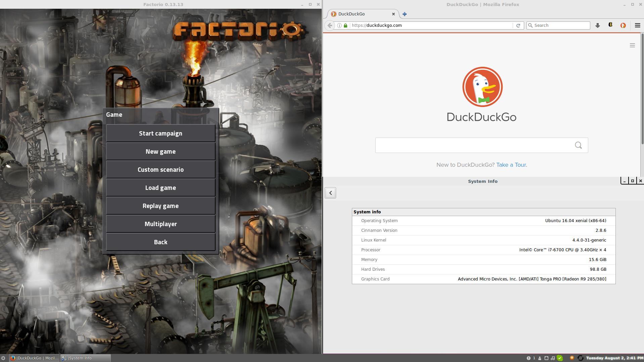644x362 pixels.
Task: Click New game in Factorio menu
Action: coord(160,151)
